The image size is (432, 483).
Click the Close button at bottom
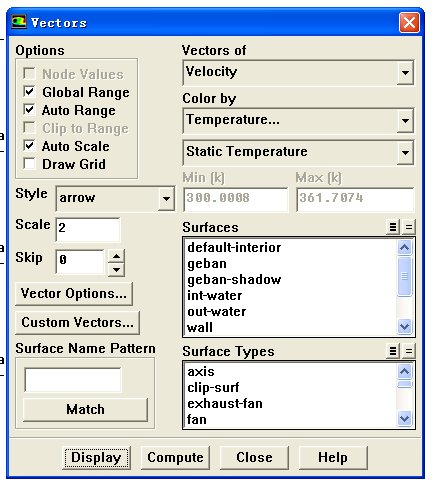[x=254, y=458]
